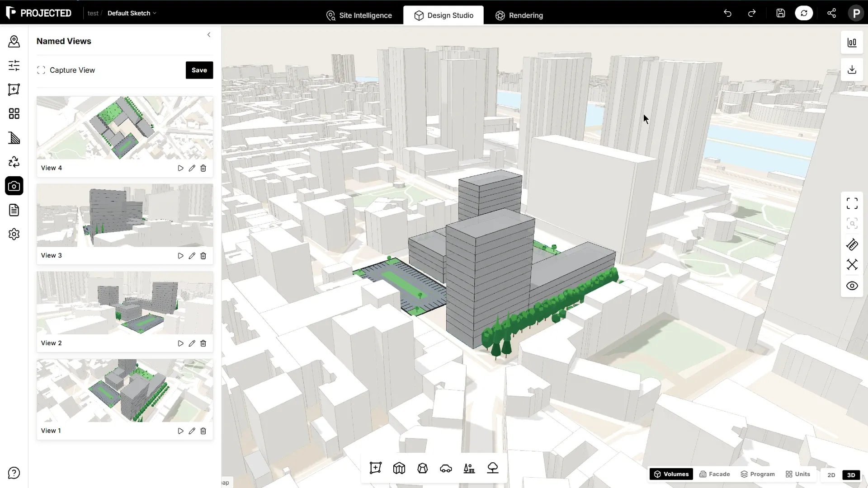Open the site location pin sidebar icon
The width and height of the screenshot is (868, 488).
[14, 42]
